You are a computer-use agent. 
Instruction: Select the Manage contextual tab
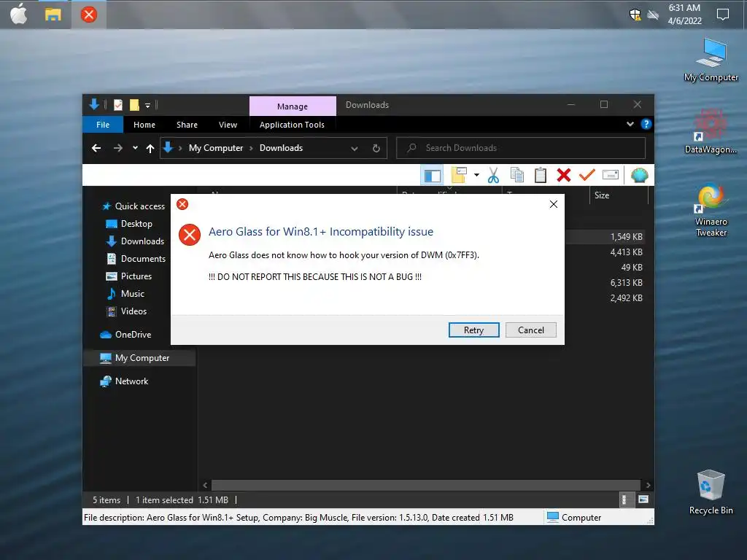[x=293, y=106]
